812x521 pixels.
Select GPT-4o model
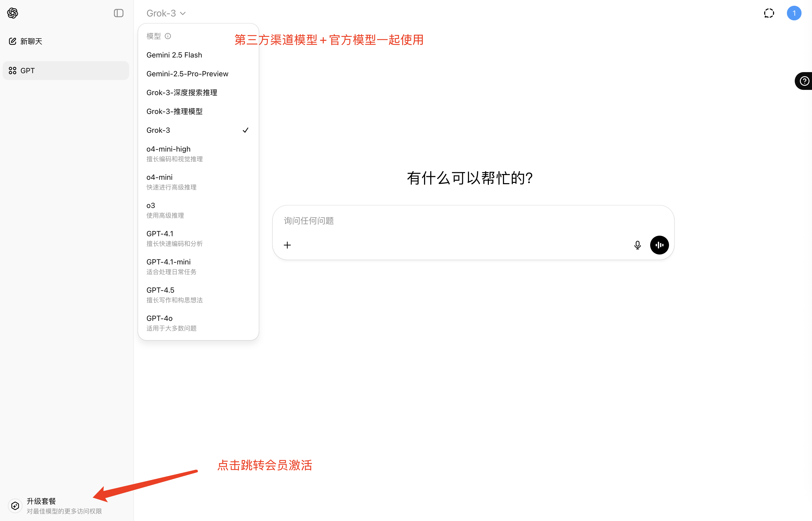click(x=198, y=323)
